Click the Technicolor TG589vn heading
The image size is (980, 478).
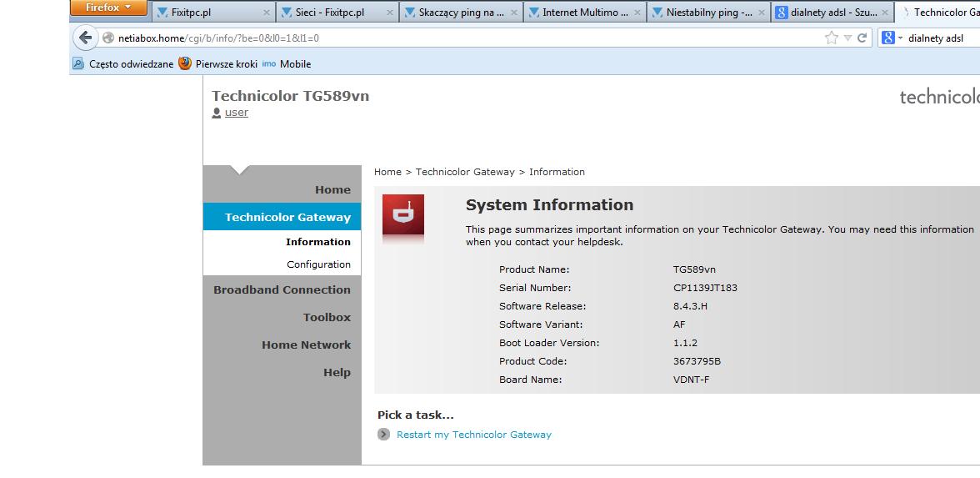coord(290,96)
